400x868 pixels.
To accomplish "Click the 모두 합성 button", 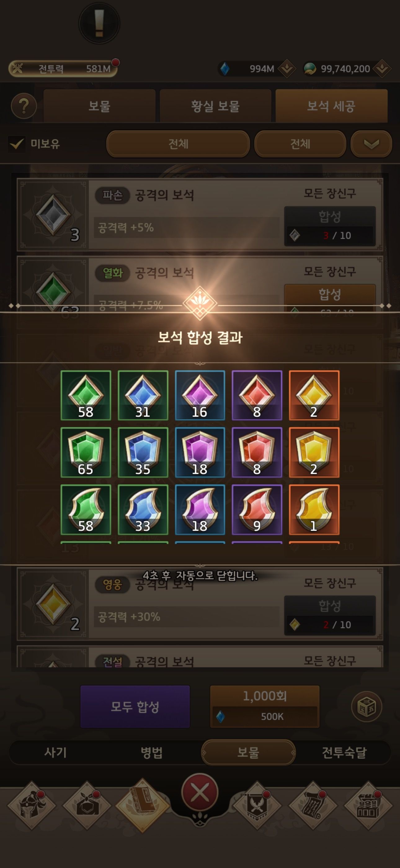I will [x=135, y=706].
